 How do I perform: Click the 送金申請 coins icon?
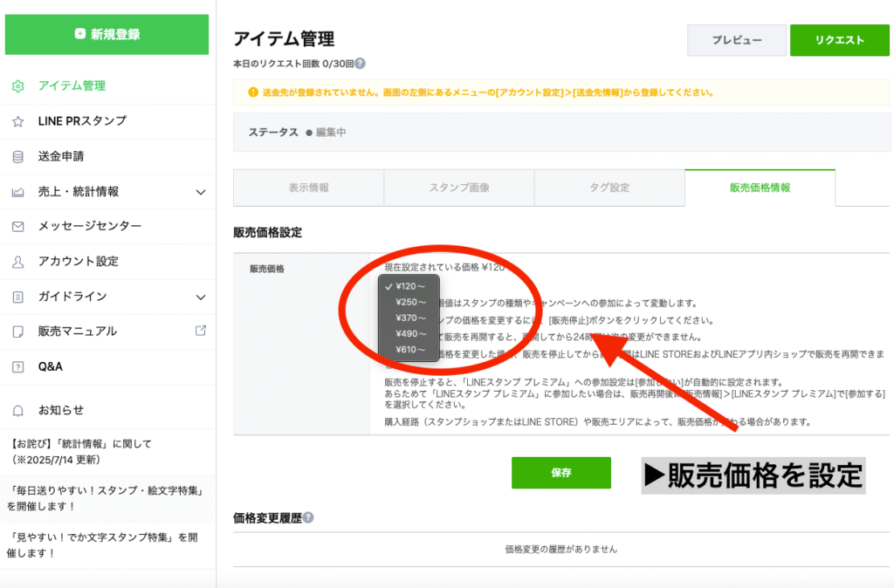tap(18, 157)
